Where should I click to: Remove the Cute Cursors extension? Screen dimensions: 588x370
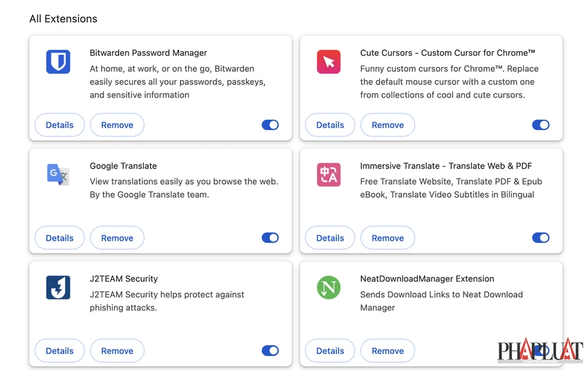click(388, 125)
